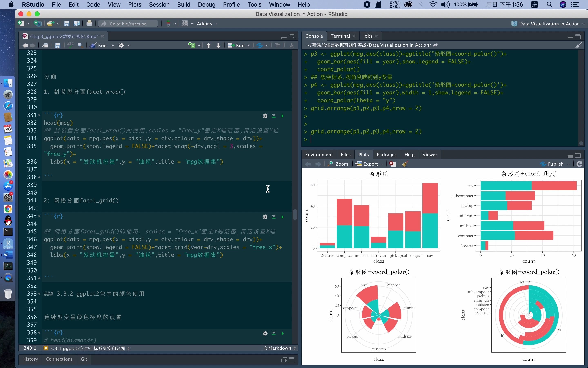
Task: Open chunk options gear for line 358 chunk
Action: [265, 333]
